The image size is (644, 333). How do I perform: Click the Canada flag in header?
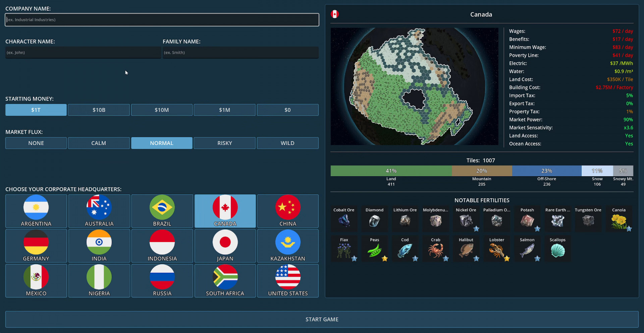335,14
